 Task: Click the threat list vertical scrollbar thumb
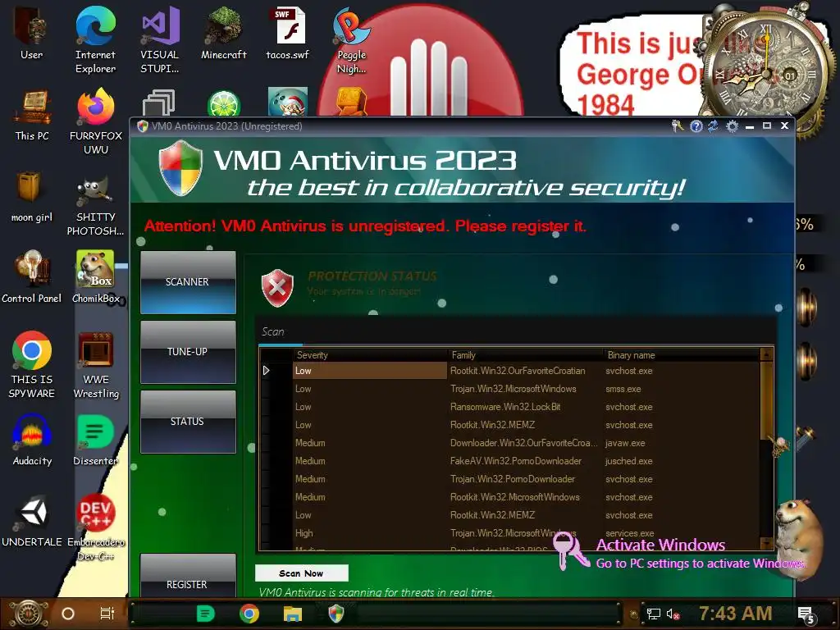coord(767,400)
